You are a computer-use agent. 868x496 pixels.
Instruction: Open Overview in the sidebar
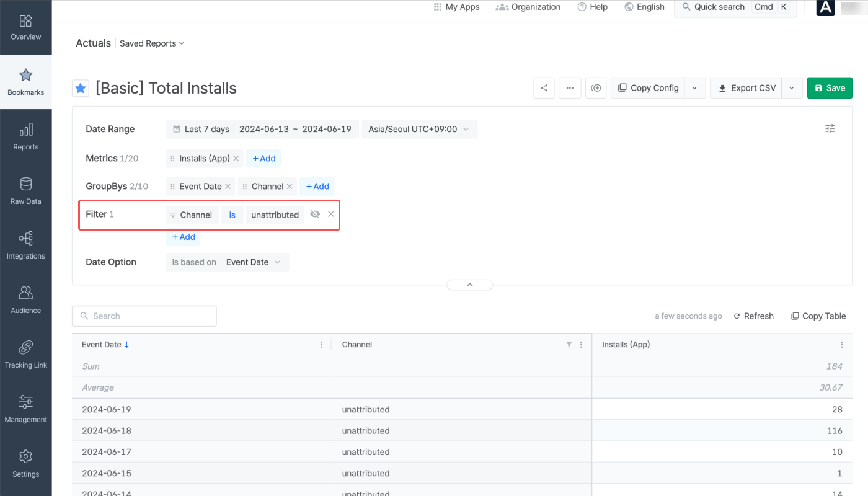pos(25,28)
